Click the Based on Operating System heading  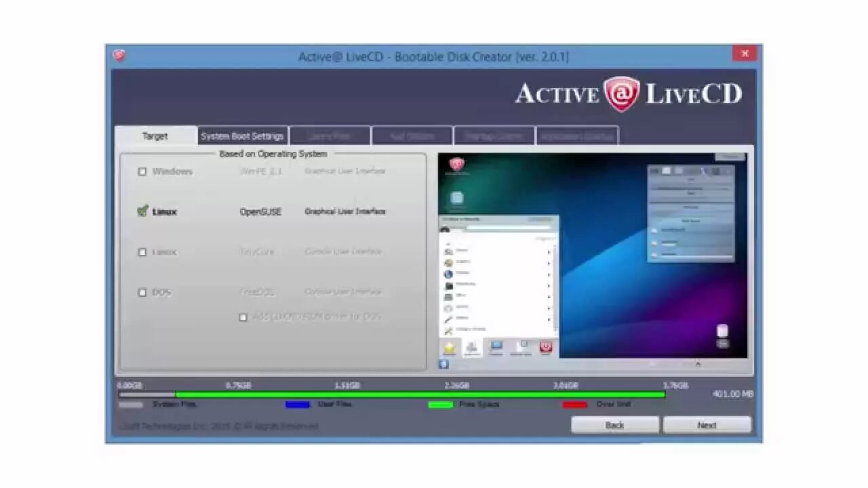pos(273,154)
